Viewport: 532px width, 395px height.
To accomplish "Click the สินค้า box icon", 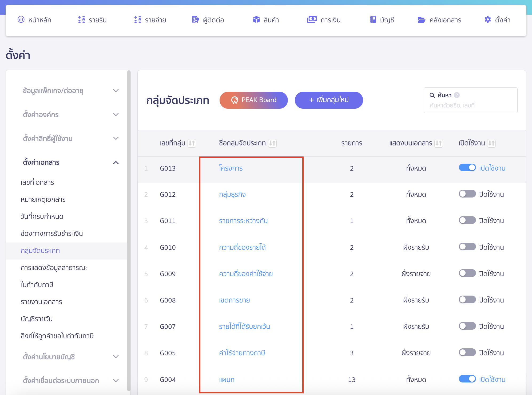I will click(256, 20).
